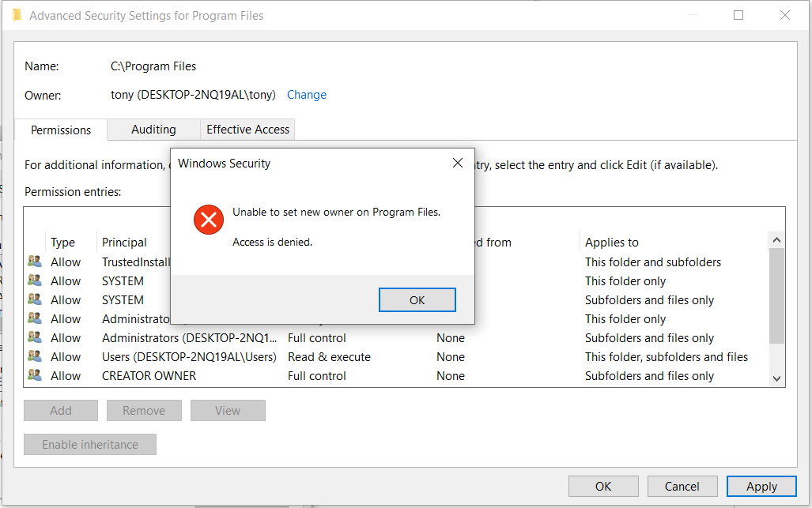Click icon of Administrators Full control row
The width and height of the screenshot is (812, 508).
(35, 338)
